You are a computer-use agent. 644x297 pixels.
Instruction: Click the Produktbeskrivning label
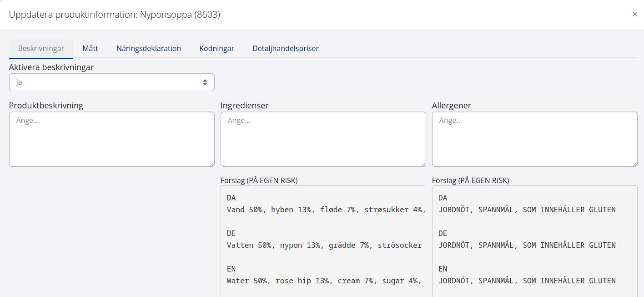[x=46, y=105]
